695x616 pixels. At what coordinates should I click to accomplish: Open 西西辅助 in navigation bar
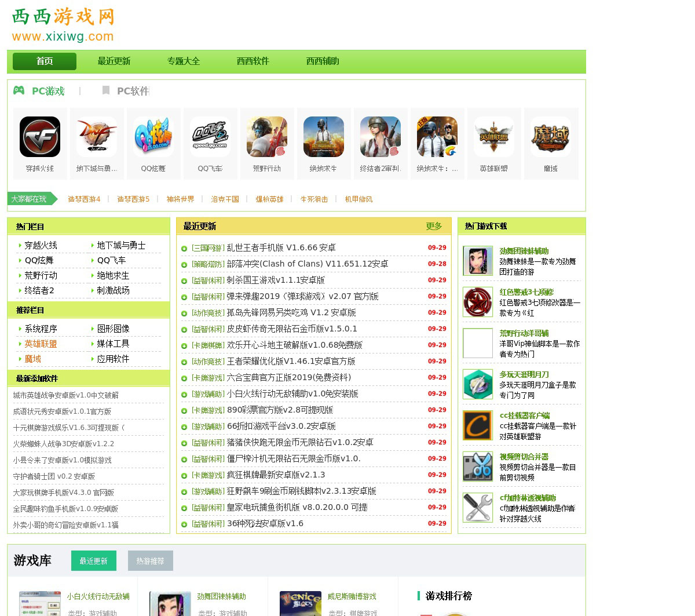(323, 61)
